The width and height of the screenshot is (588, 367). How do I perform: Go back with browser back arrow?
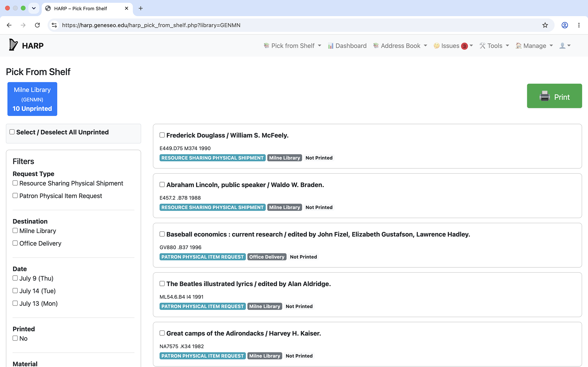pos(9,25)
